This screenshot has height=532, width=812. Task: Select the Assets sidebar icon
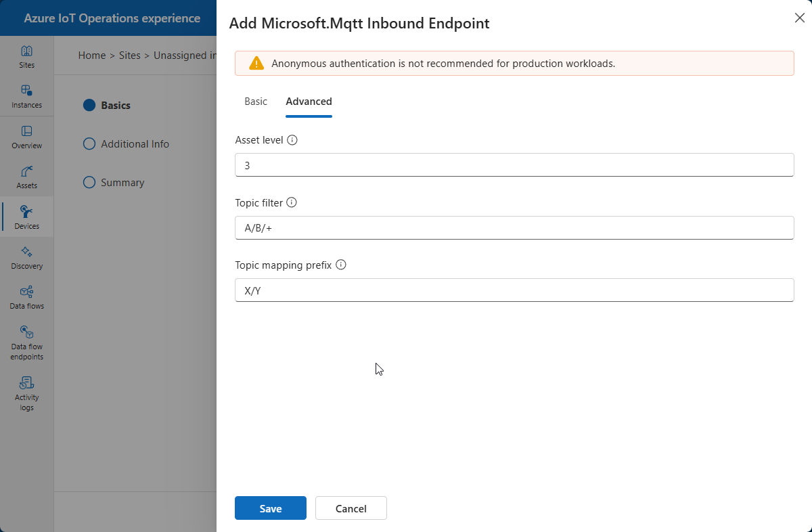[27, 177]
